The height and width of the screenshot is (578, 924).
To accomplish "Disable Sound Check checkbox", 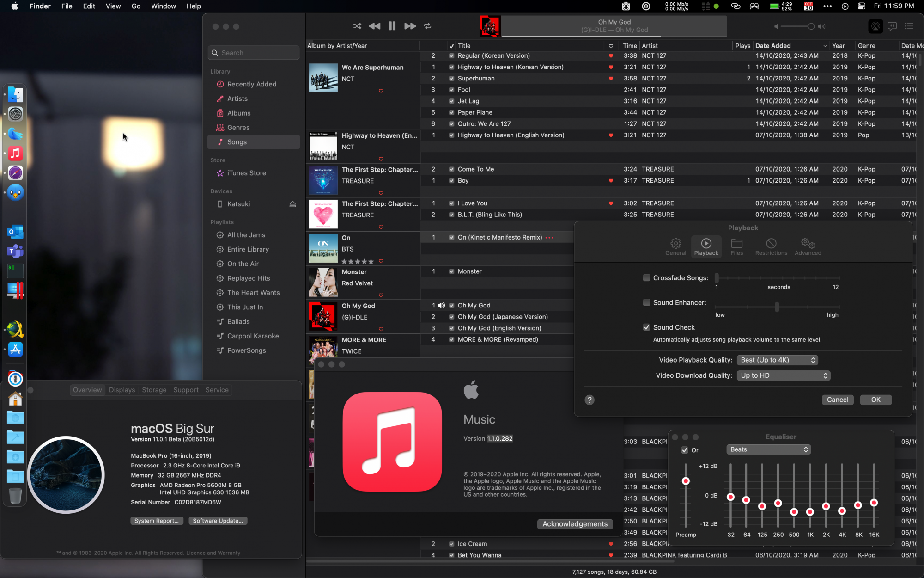I will click(646, 327).
